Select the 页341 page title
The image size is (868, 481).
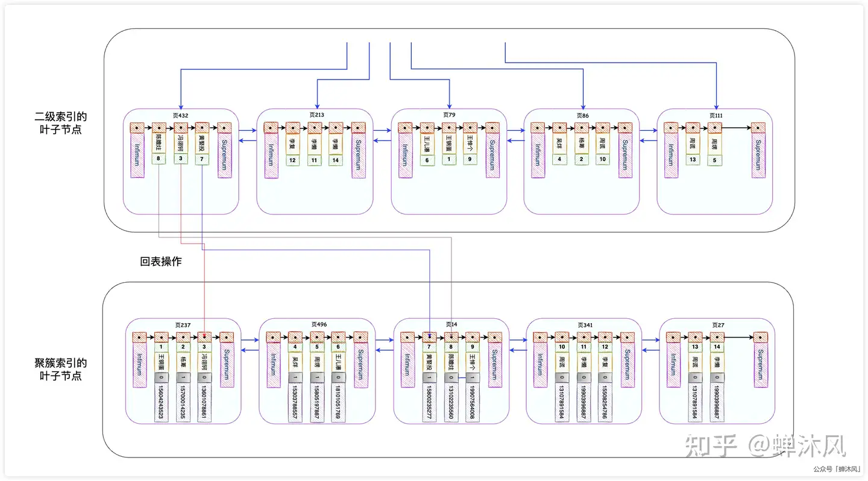(585, 324)
